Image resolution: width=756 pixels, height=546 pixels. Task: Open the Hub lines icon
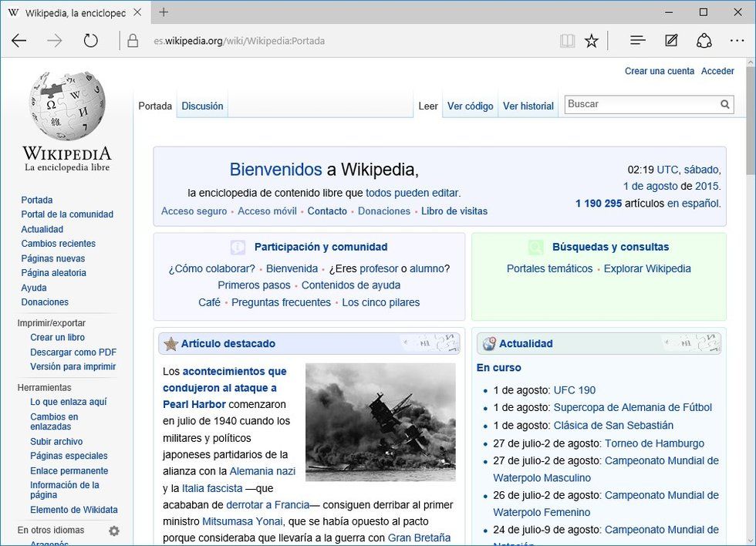[637, 41]
